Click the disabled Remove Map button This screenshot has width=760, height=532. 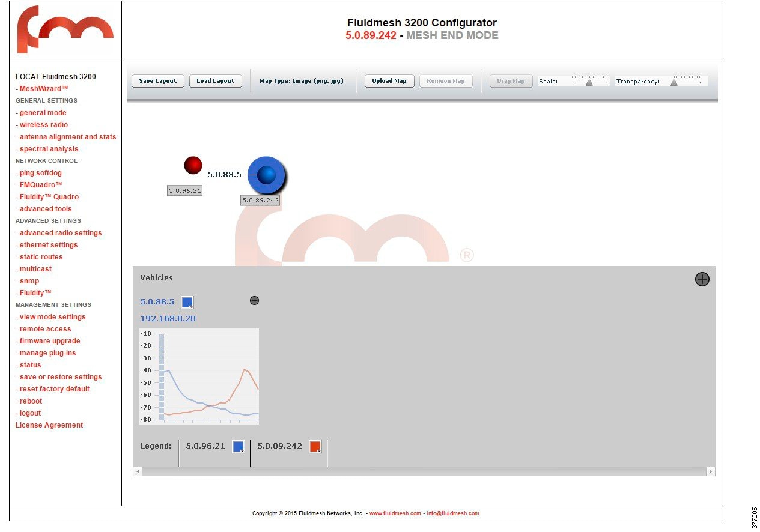coord(446,81)
